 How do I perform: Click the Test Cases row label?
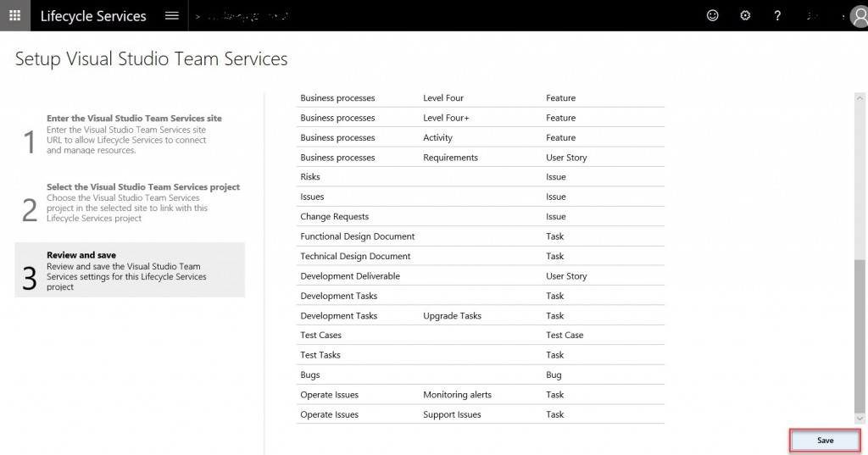[321, 336]
